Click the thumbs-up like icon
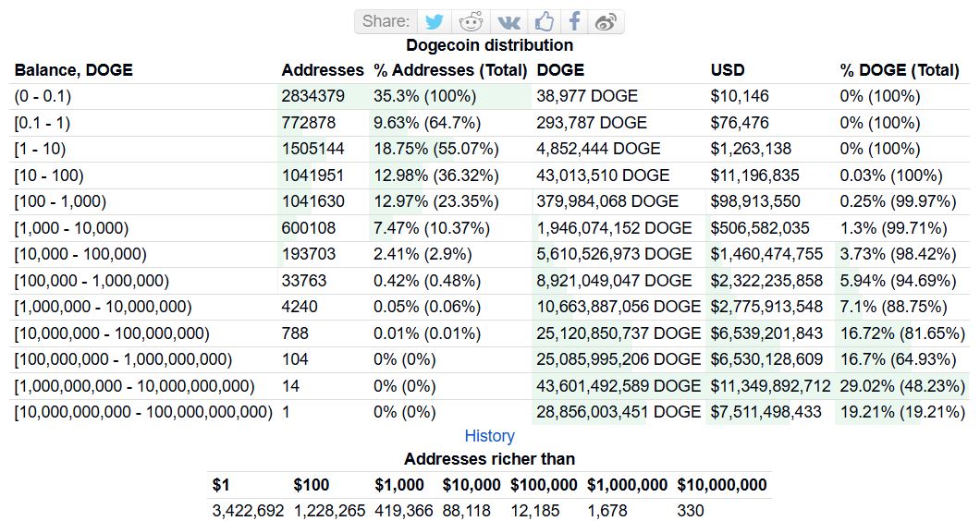 (x=545, y=21)
